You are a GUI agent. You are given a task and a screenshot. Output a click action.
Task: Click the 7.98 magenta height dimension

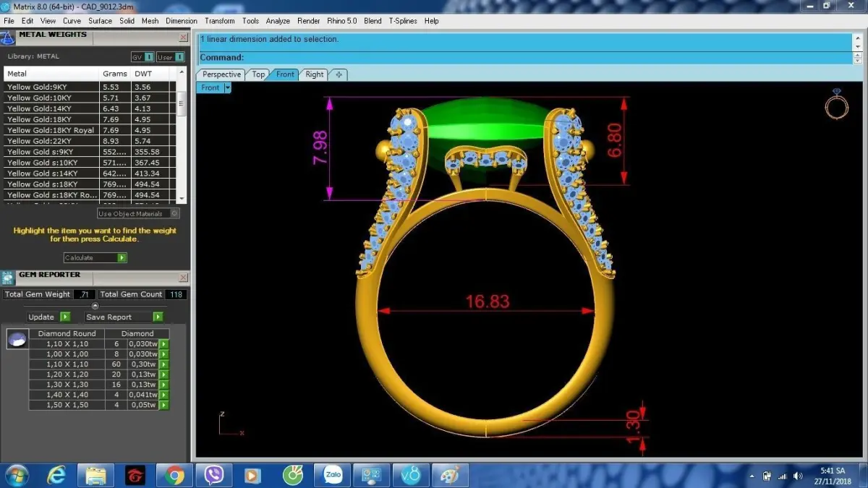point(320,147)
